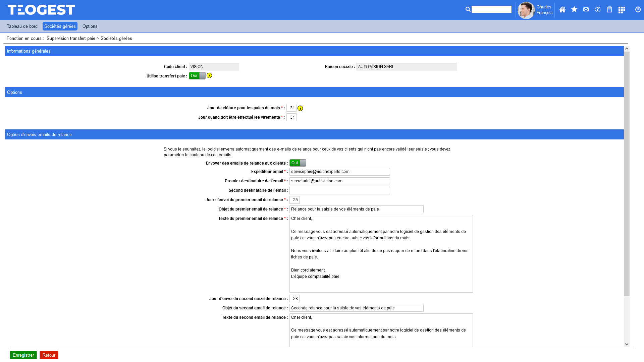Open the Options menu item
Viewport: 644px width, 362px height.
(90, 26)
